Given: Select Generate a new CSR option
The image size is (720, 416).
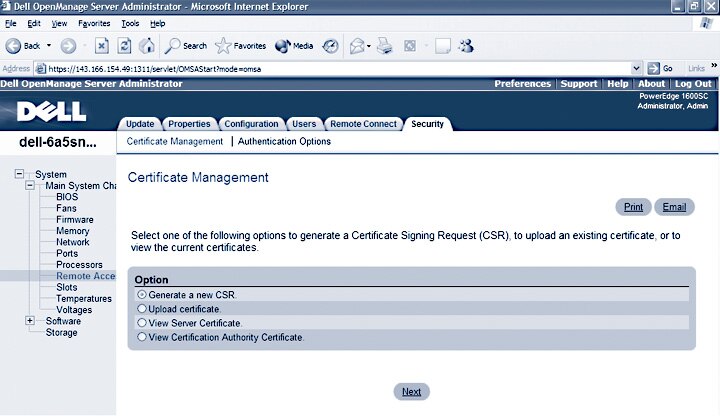Looking at the screenshot, I should point(142,294).
